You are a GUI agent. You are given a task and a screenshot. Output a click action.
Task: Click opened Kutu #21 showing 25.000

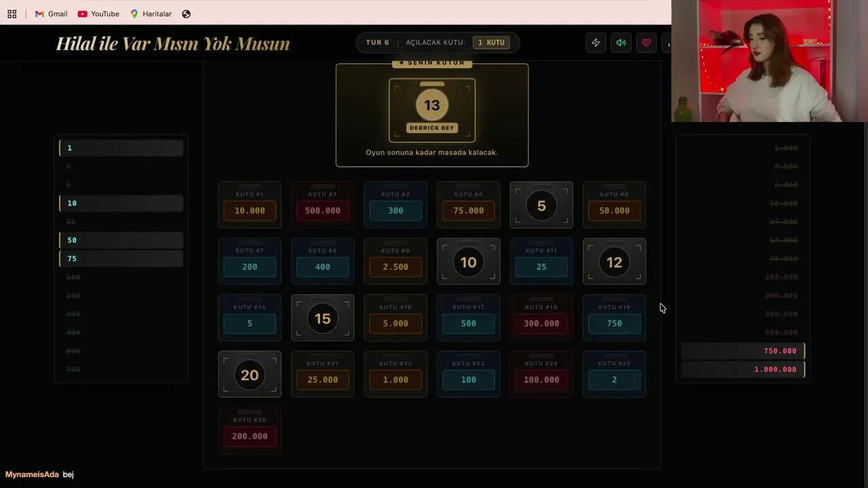[323, 374]
